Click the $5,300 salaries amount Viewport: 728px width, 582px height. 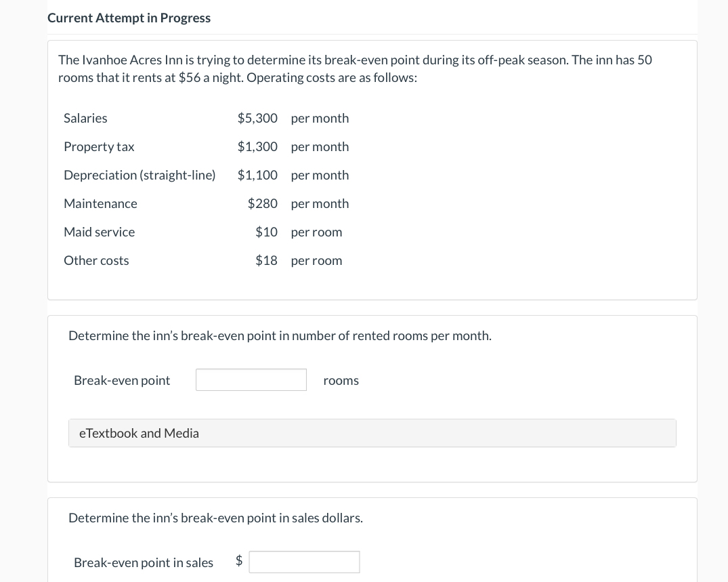(x=257, y=118)
